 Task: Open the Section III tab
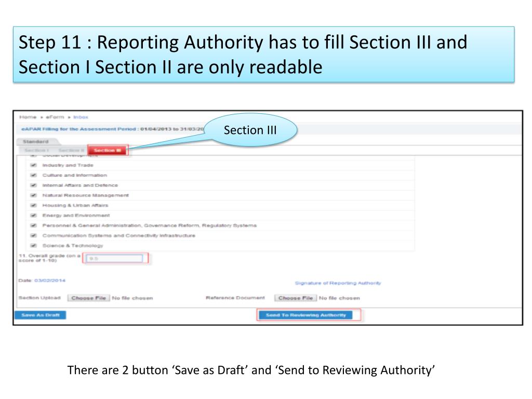(x=108, y=150)
